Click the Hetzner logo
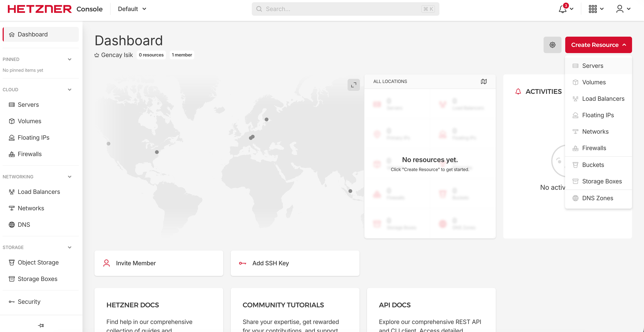This screenshot has height=332, width=644. click(40, 9)
